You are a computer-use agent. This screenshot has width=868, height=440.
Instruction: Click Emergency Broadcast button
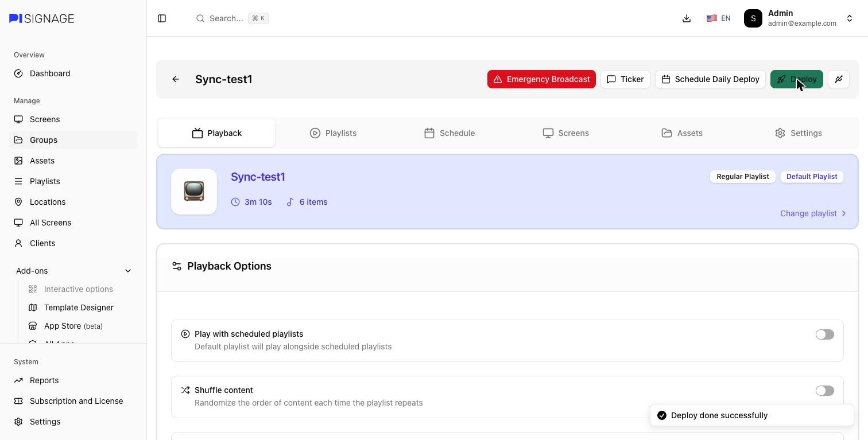click(541, 79)
